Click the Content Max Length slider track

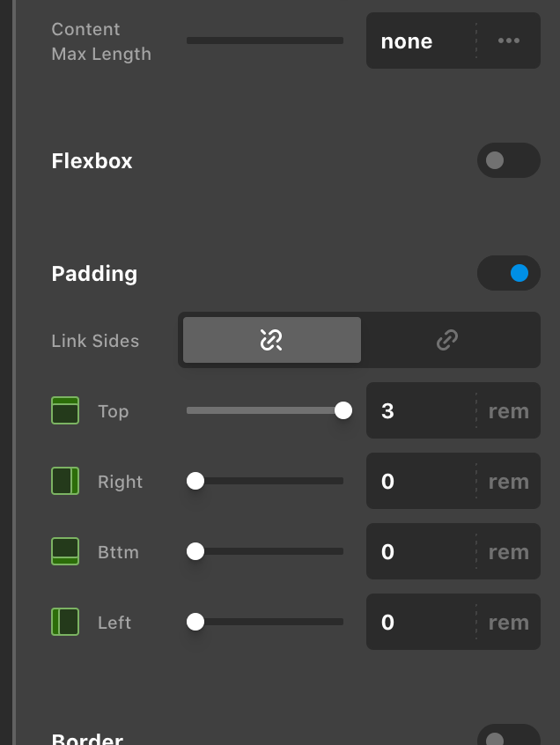265,41
